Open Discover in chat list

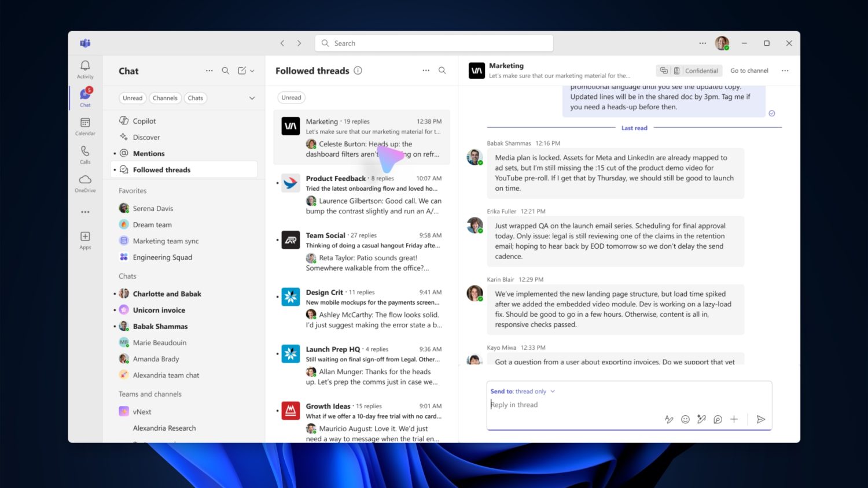[183, 137]
